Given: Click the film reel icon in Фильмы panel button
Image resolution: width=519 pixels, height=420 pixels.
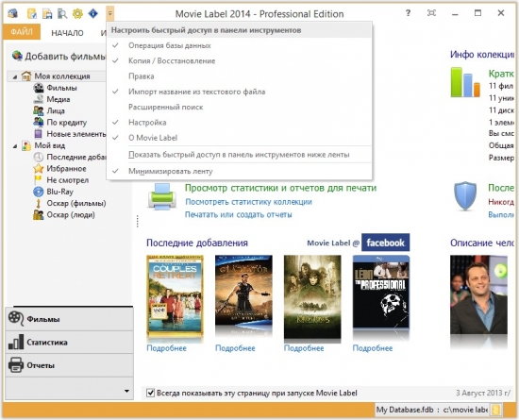Looking at the screenshot, I should (x=16, y=319).
